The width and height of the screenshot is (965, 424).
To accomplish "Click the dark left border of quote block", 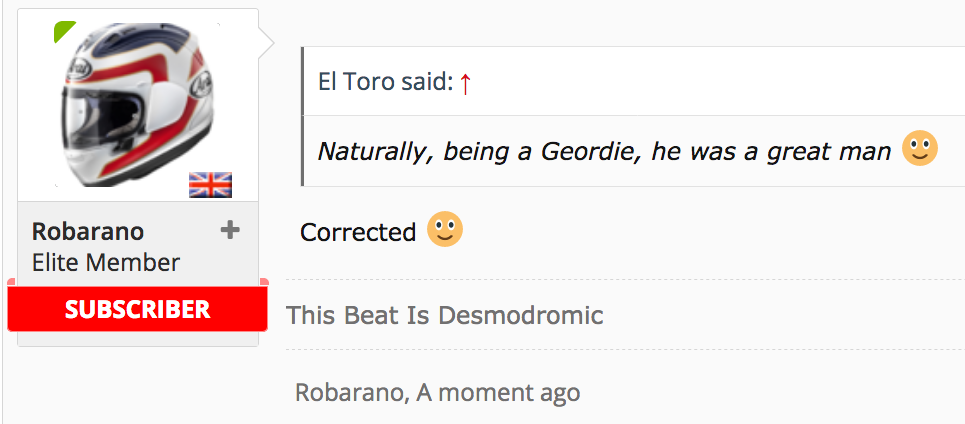I will (303, 116).
